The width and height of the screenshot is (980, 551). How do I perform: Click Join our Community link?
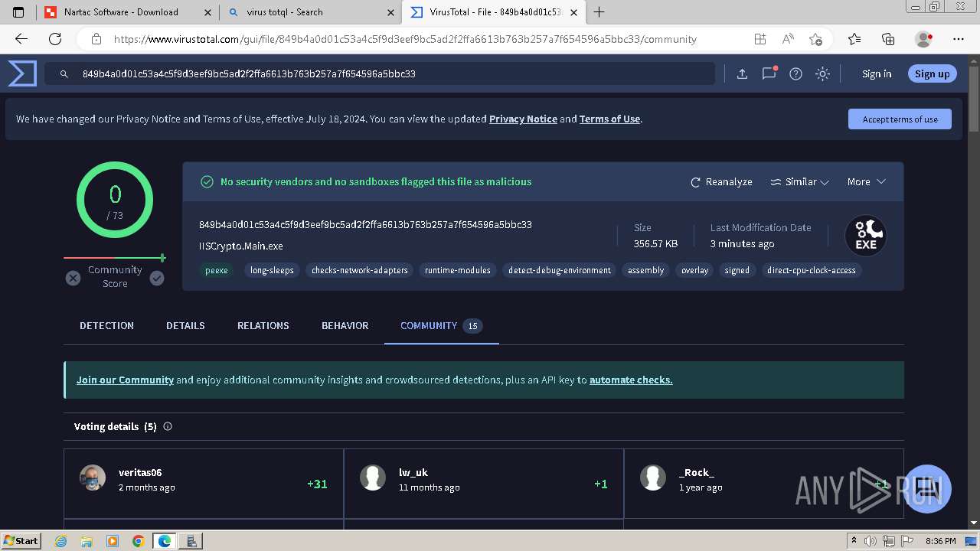[125, 380]
